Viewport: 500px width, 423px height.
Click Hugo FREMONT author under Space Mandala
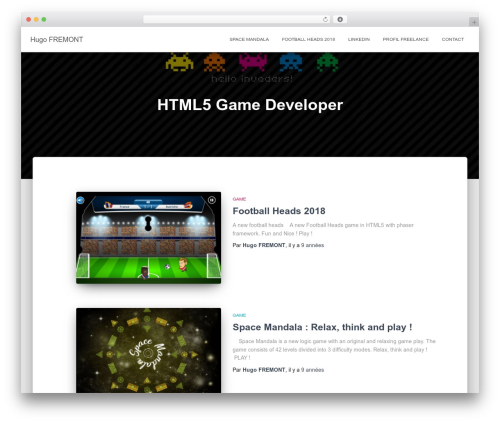[x=264, y=370]
